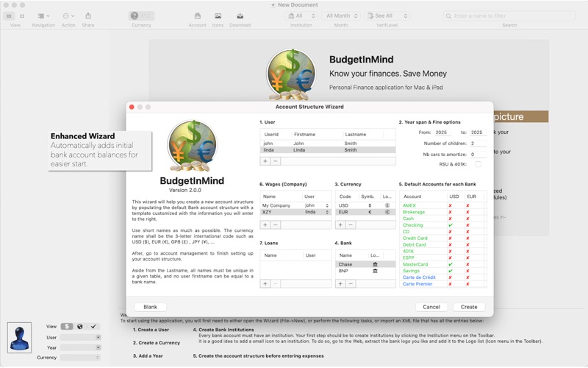The width and height of the screenshot is (588, 368).
Task: Click the Download toolbar icon
Action: 240,15
